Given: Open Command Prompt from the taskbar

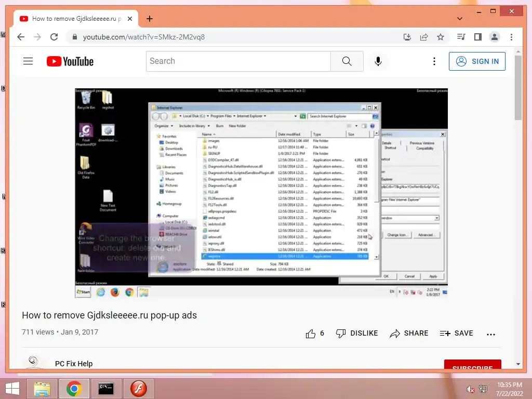Looking at the screenshot, I should (105, 389).
